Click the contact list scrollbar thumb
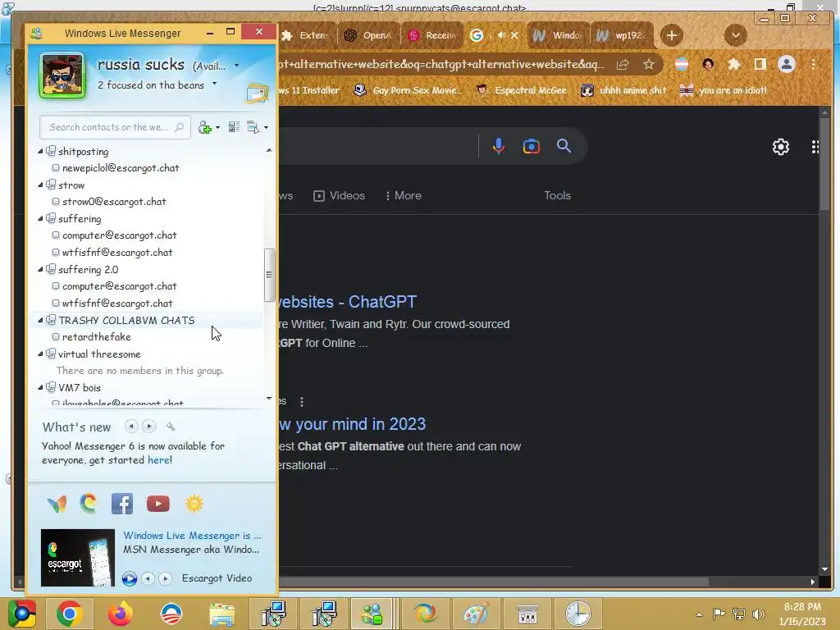840x630 pixels. [x=269, y=275]
